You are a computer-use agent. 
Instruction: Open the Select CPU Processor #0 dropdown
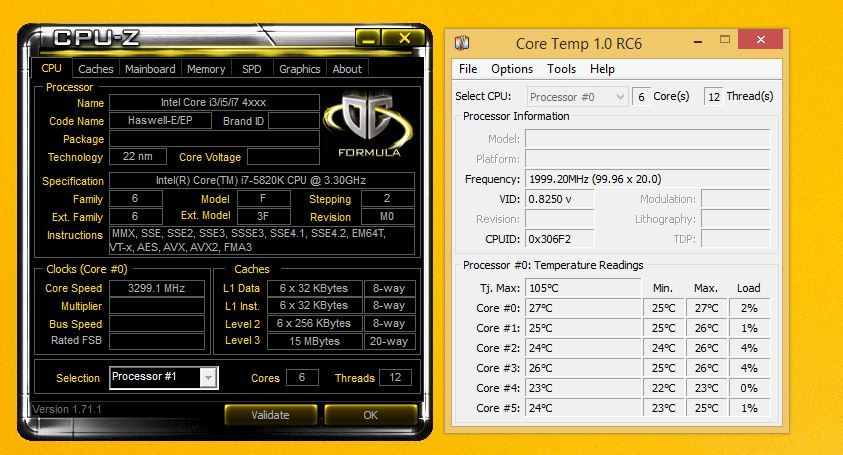(x=577, y=97)
